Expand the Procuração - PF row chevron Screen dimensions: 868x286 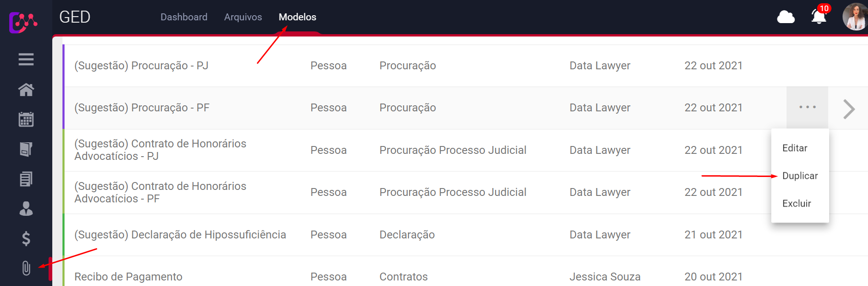click(849, 109)
